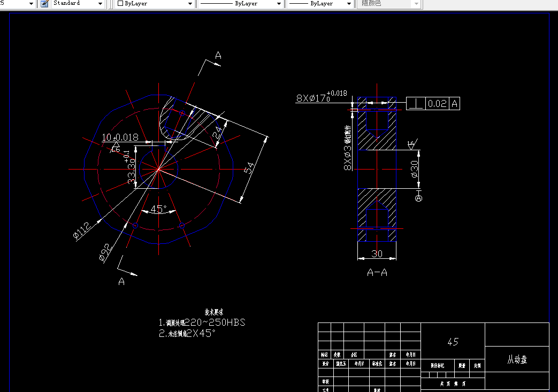Select the note line containing 220~250HBS
The image size is (558, 392).
click(x=202, y=322)
